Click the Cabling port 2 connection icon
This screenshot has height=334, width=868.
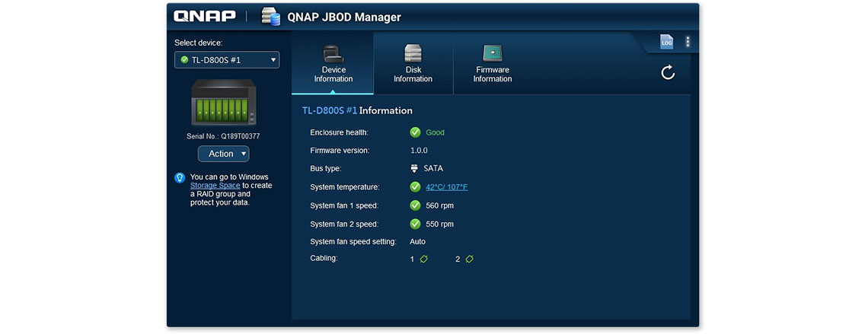[x=470, y=259]
